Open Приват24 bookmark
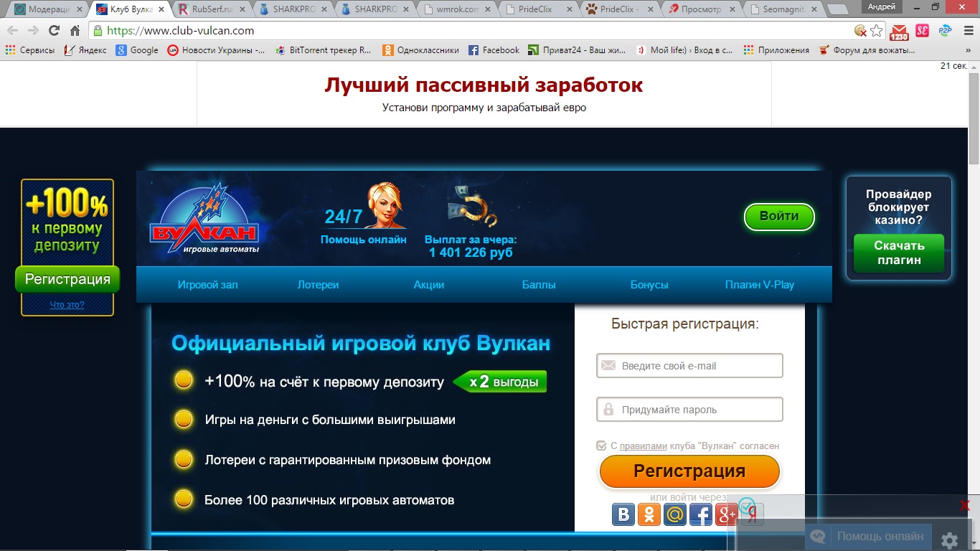 578,50
